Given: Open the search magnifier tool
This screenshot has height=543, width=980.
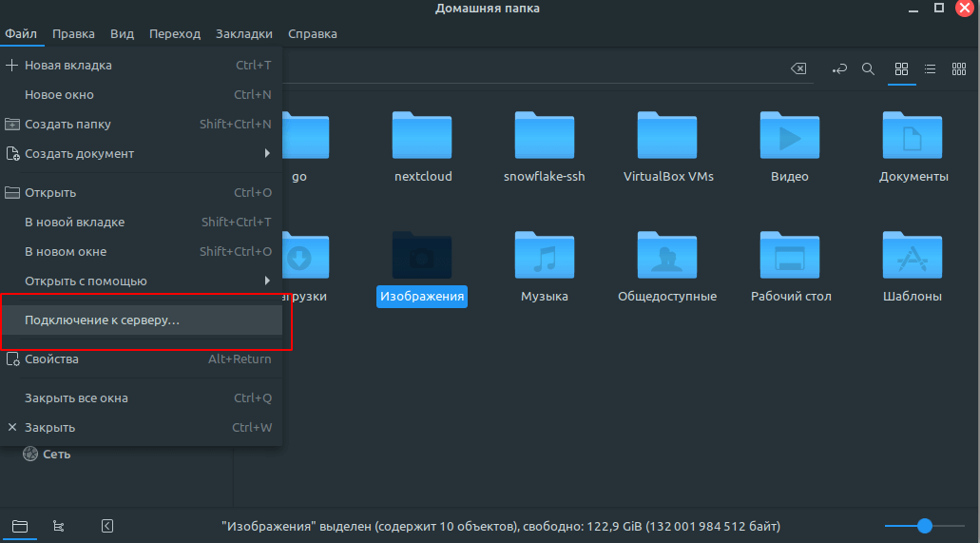Looking at the screenshot, I should click(868, 69).
